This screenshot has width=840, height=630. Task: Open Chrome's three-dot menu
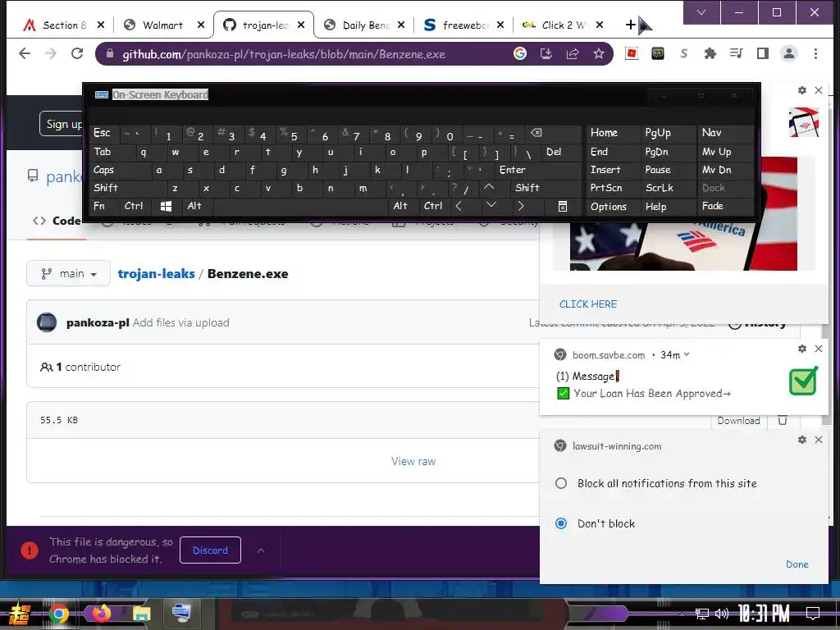click(x=815, y=53)
